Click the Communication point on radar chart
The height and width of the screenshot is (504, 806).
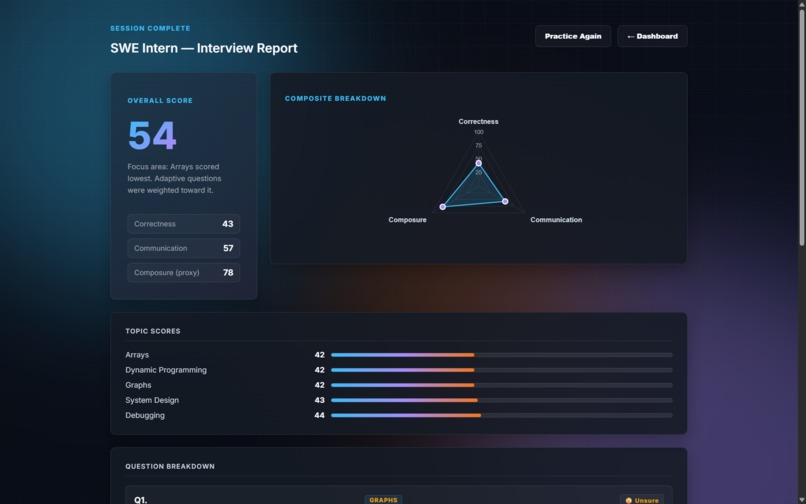tap(505, 201)
